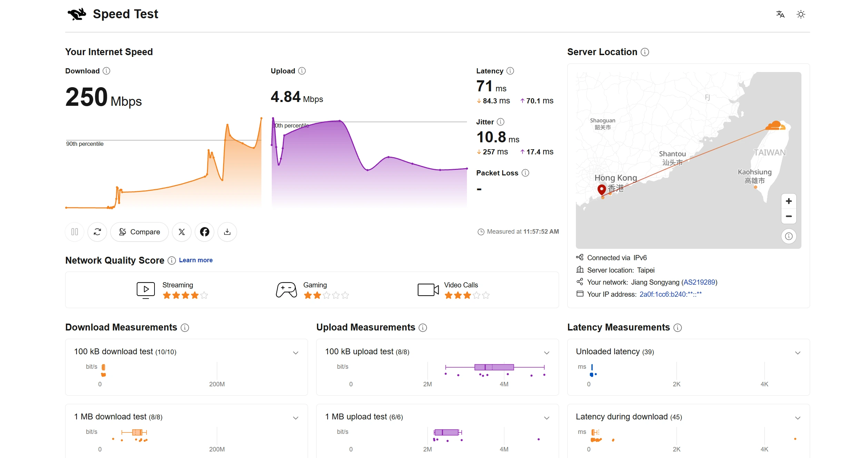The width and height of the screenshot is (868, 458).
Task: Click the 'Connected via IPv6' text
Action: (617, 258)
